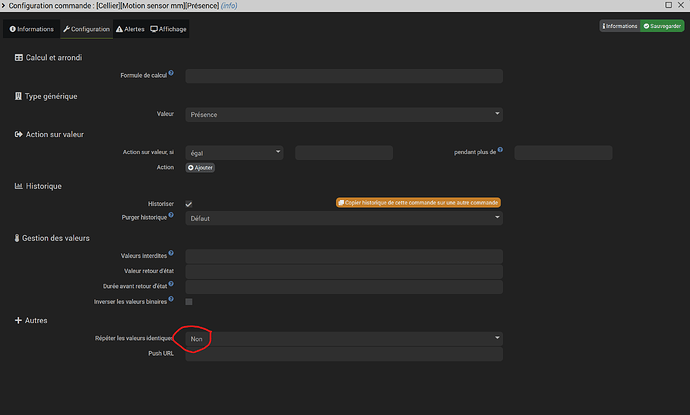Click help icon beside Valeurs interdites
The height and width of the screenshot is (415, 690).
(x=171, y=253)
